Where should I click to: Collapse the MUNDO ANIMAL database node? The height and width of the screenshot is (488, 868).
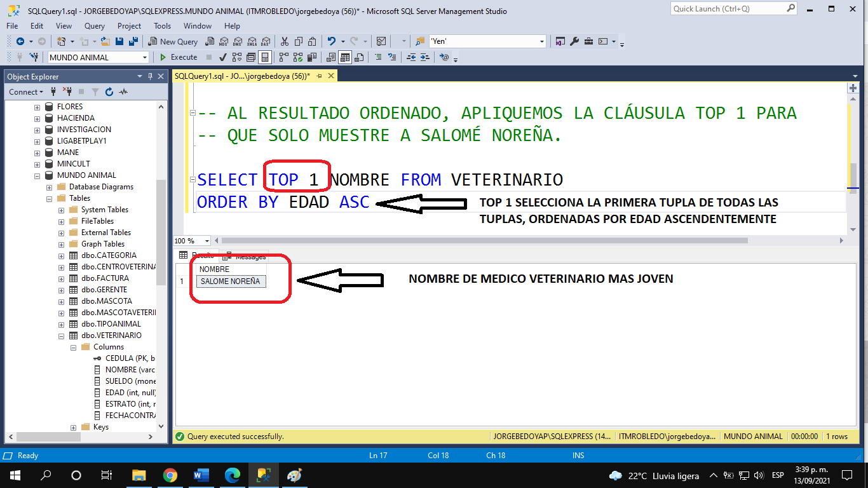(x=37, y=175)
